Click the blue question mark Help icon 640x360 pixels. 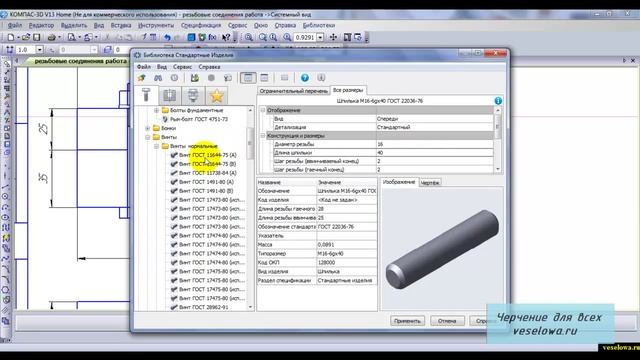(304, 78)
